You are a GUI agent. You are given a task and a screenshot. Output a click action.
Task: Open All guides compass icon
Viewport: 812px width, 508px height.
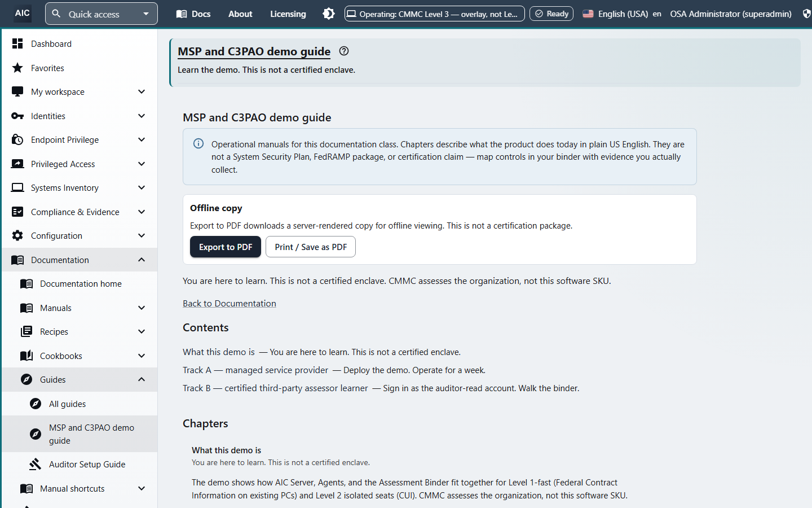(x=35, y=404)
